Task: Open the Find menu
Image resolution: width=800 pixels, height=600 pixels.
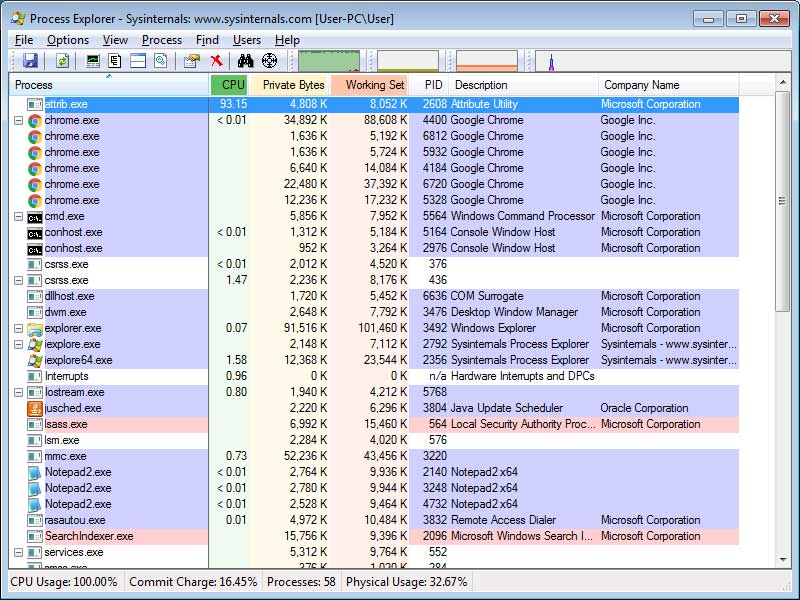Action: pyautogui.click(x=207, y=40)
